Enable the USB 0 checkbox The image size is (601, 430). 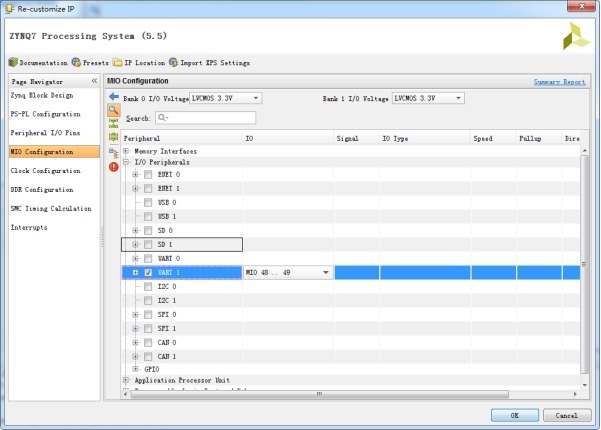pos(148,202)
